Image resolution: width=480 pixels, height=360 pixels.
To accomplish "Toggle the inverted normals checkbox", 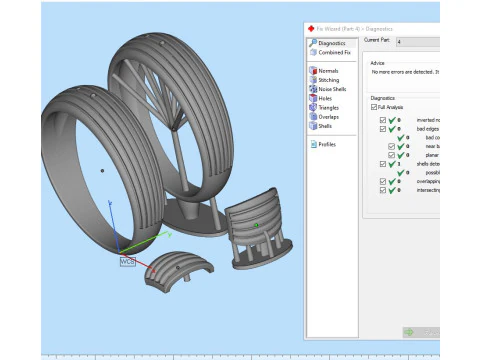I will 383,120.
